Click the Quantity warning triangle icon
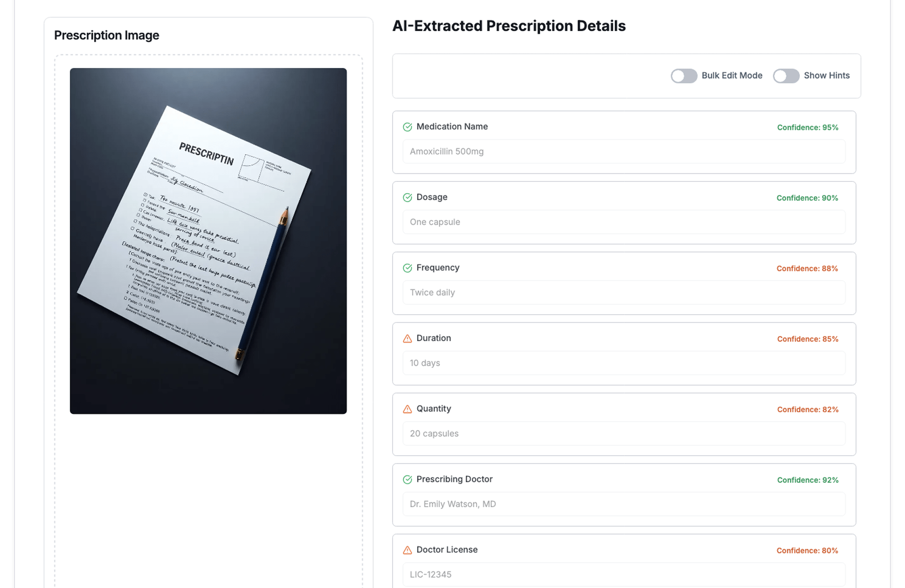The image size is (905, 588). pyautogui.click(x=407, y=409)
